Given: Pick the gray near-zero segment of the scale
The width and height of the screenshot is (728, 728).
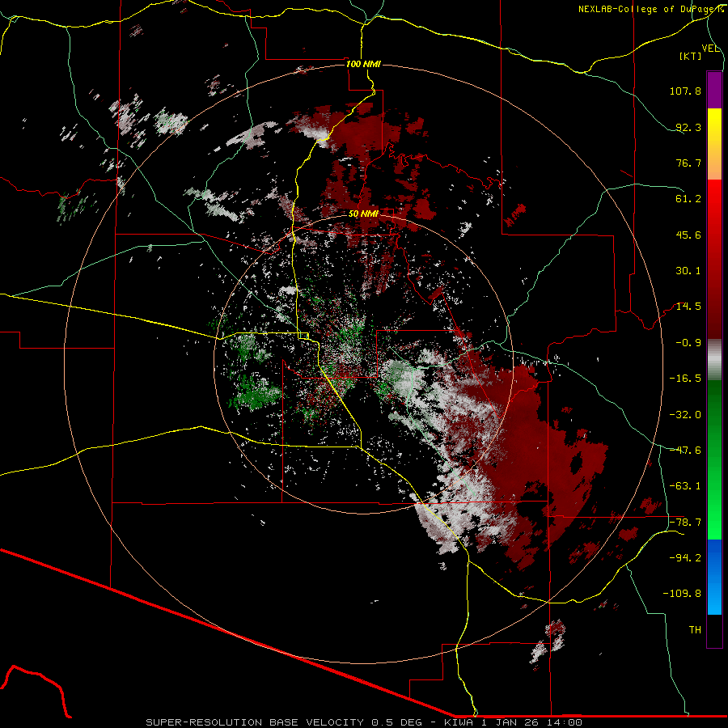Looking at the screenshot, I should 714,360.
